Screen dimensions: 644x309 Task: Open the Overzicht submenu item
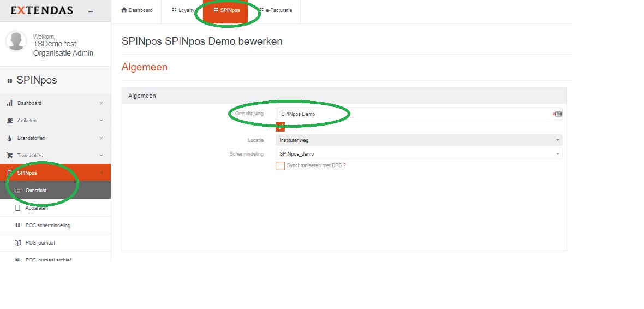pos(56,190)
